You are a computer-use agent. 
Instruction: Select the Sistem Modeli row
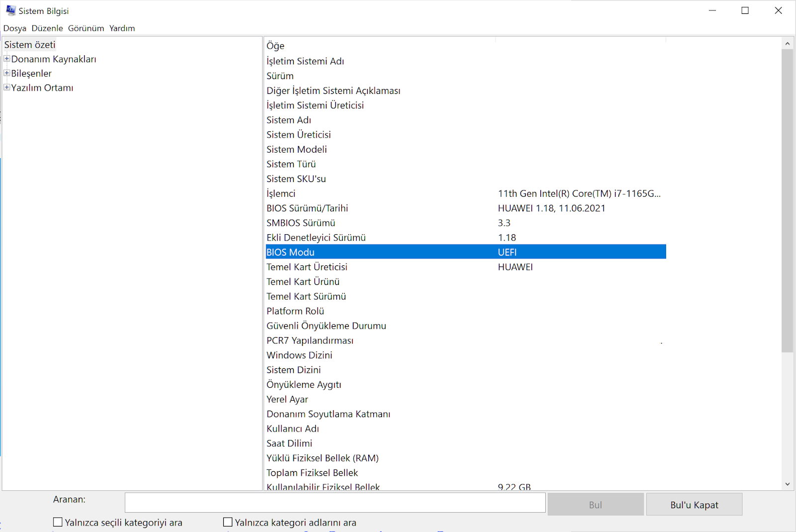click(x=466, y=149)
